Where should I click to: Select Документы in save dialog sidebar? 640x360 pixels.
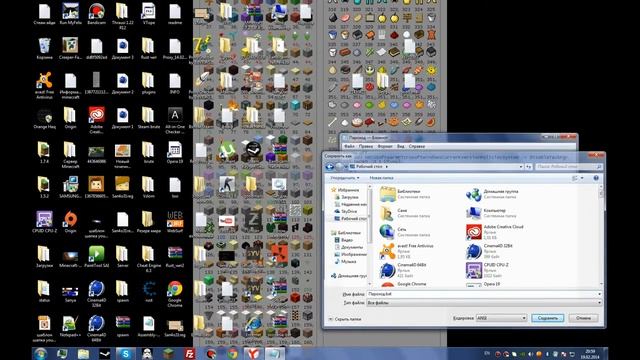(348, 247)
